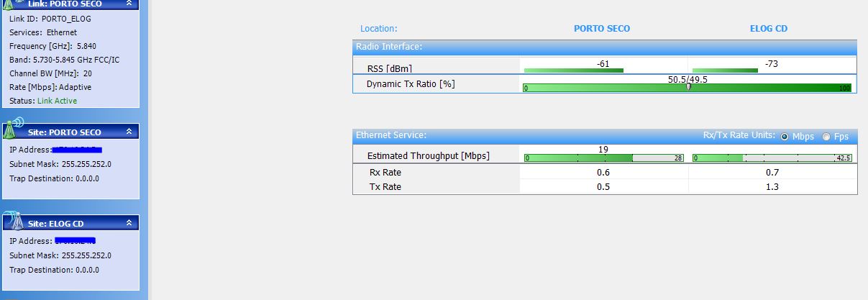Select the Ethernet Service section header
This screenshot has width=868, height=300.
click(x=391, y=135)
